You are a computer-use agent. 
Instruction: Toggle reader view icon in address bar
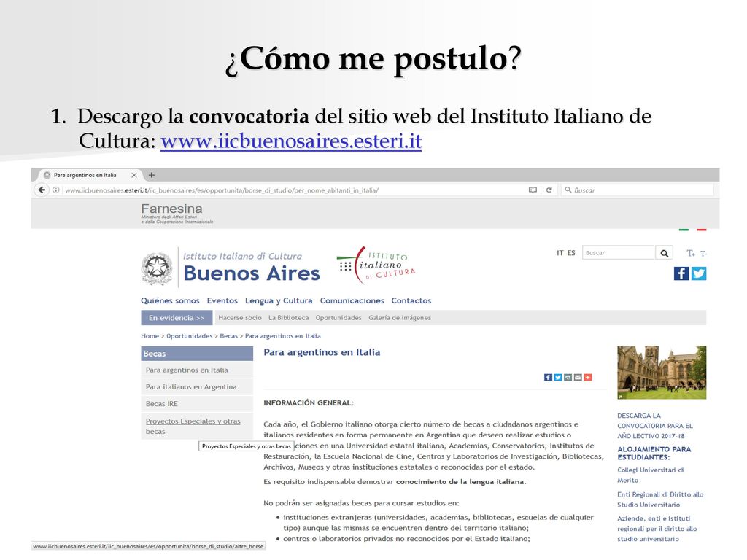click(x=533, y=190)
